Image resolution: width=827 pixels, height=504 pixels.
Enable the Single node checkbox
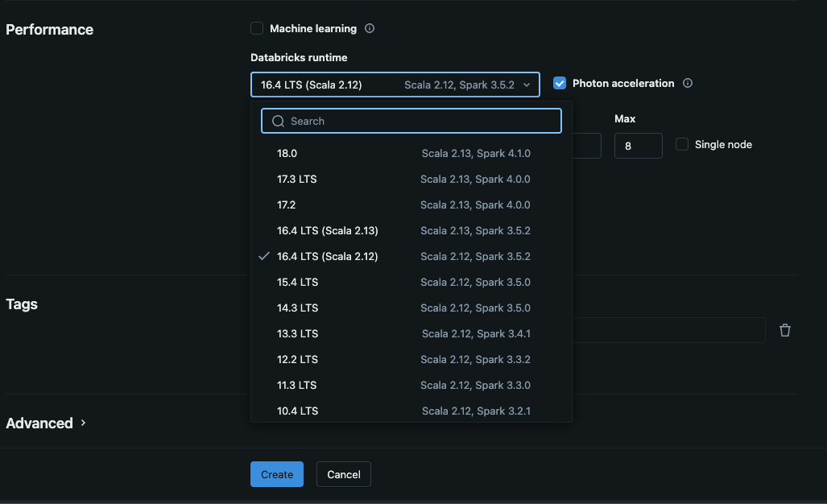point(682,145)
